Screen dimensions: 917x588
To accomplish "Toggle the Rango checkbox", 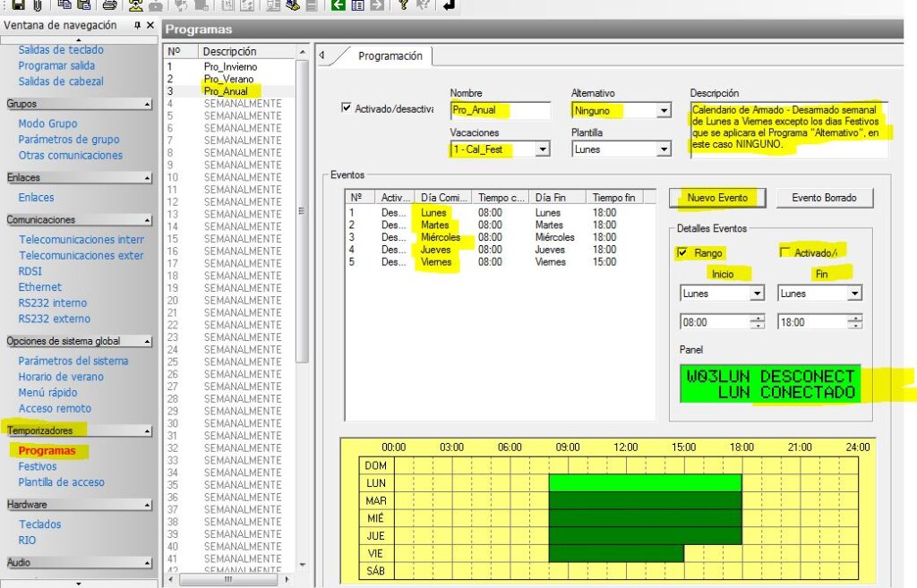I will [681, 252].
